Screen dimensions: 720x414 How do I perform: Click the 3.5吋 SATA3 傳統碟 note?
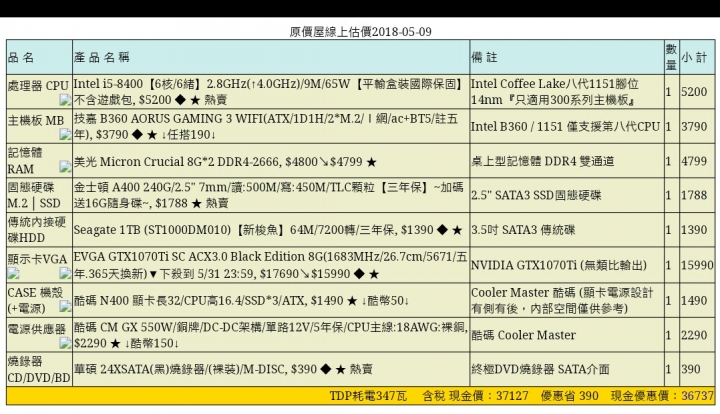click(523, 229)
